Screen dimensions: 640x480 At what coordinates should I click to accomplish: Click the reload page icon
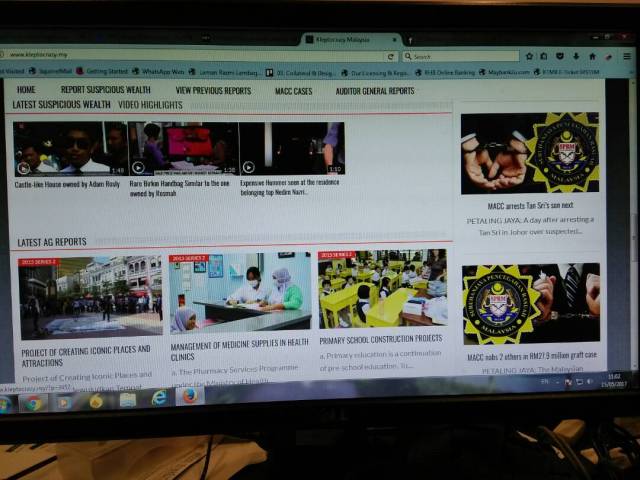pyautogui.click(x=393, y=56)
